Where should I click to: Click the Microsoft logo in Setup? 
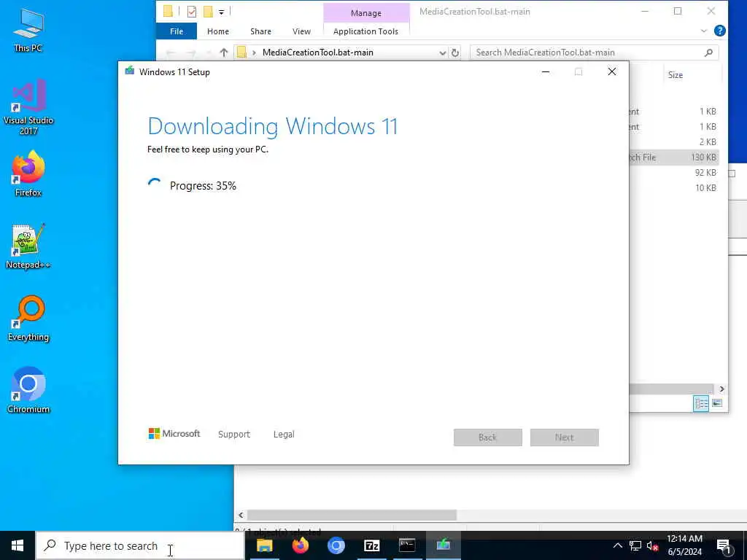pos(174,434)
